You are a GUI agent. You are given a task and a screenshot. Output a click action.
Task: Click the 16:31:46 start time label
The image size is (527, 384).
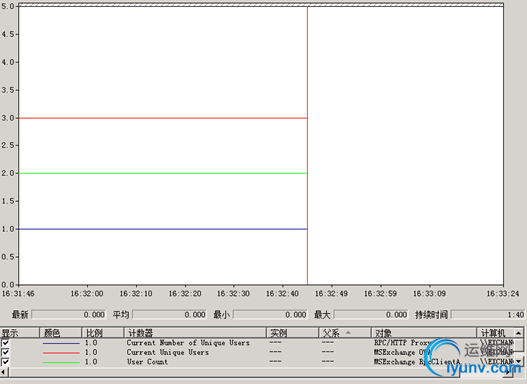pos(18,294)
